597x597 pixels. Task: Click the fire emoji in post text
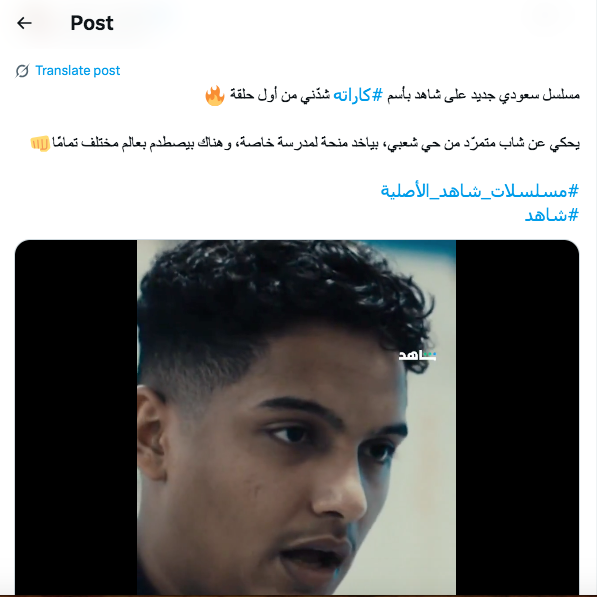[x=215, y=95]
